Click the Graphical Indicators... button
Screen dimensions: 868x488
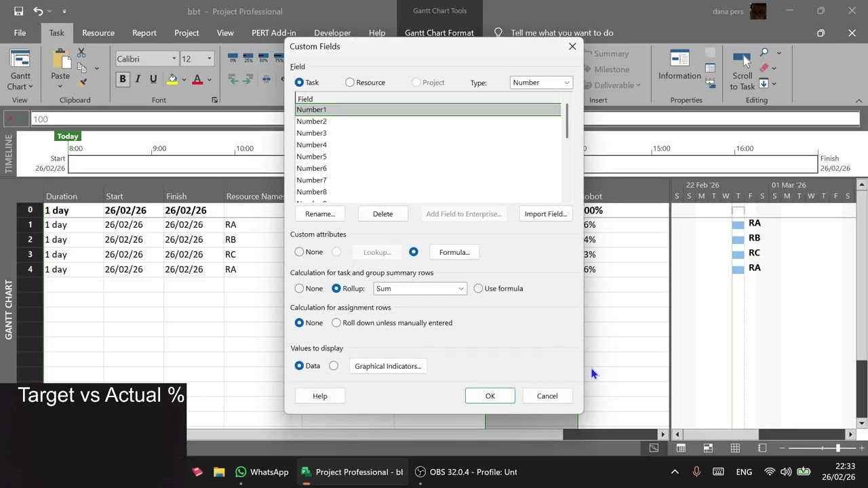[x=388, y=366]
